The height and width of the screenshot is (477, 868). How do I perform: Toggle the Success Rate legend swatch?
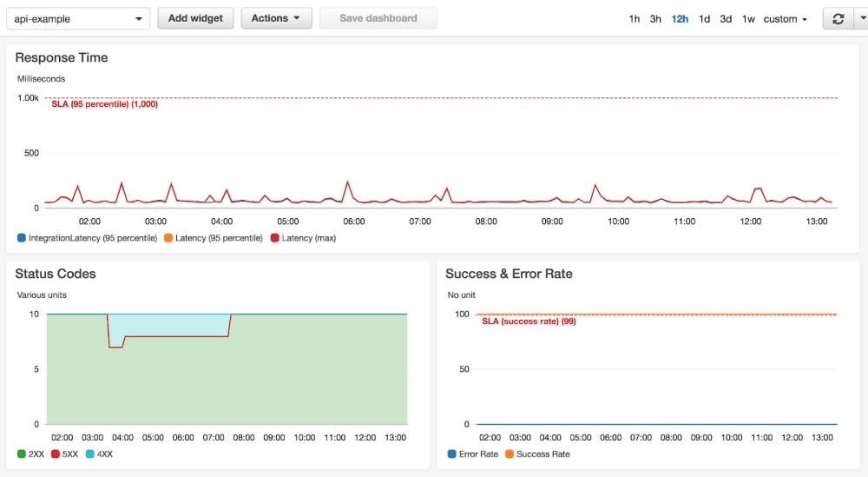pyautogui.click(x=510, y=454)
